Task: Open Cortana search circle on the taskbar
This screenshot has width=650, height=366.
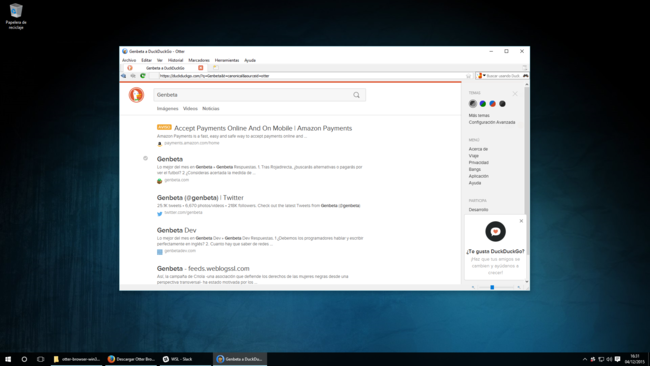Action: click(24, 359)
